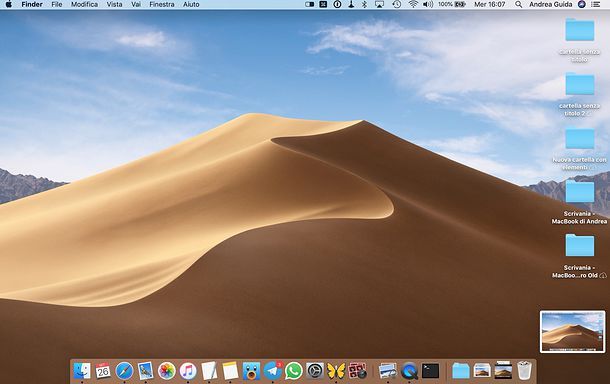Viewport: 610px width, 384px height.
Task: Open Spotlight search magnifier
Action: click(x=519, y=4)
